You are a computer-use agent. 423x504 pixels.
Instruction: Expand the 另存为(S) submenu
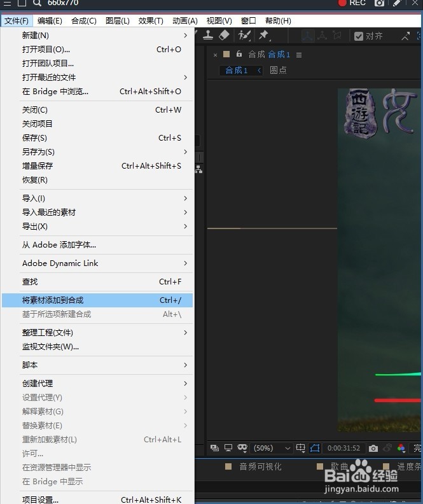click(97, 151)
